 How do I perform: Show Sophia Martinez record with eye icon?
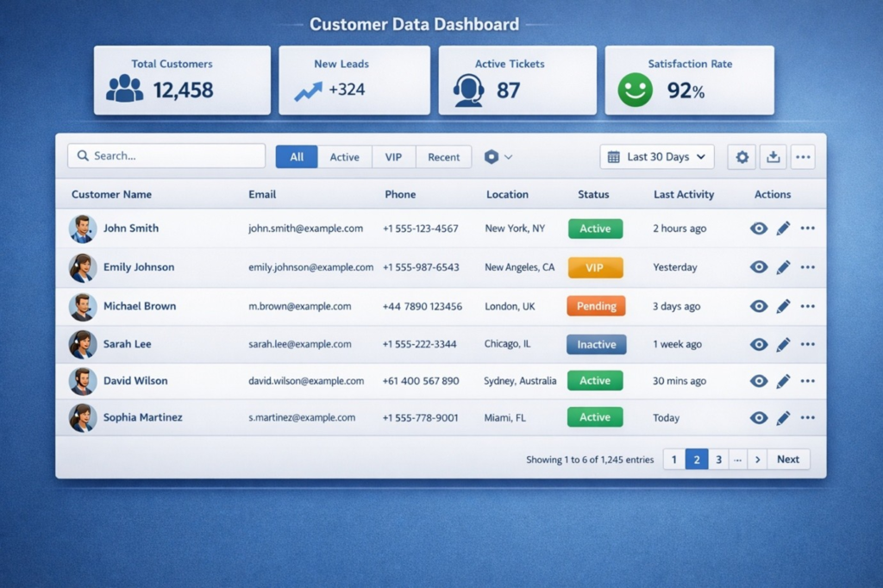(759, 417)
